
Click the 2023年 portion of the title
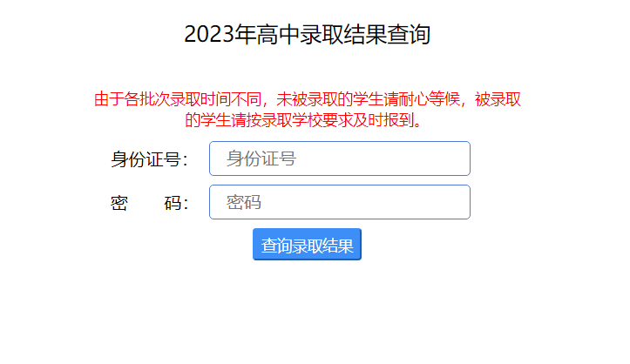click(210, 35)
